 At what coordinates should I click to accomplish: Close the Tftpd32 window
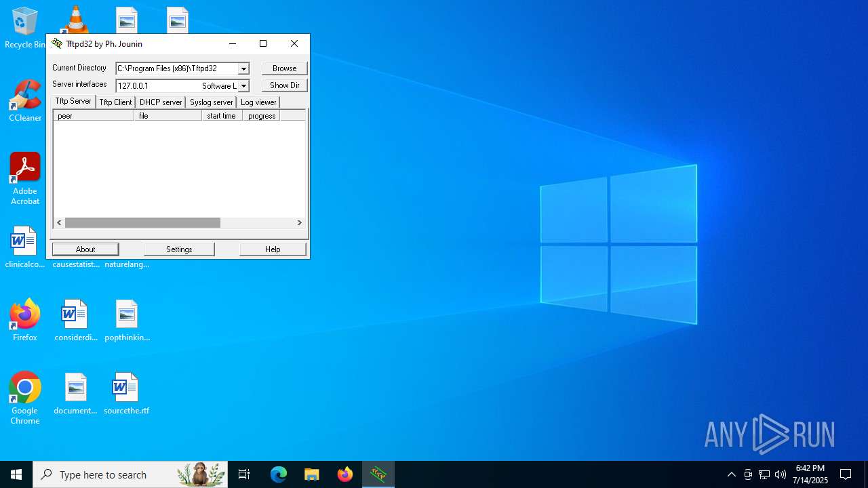[x=294, y=43]
